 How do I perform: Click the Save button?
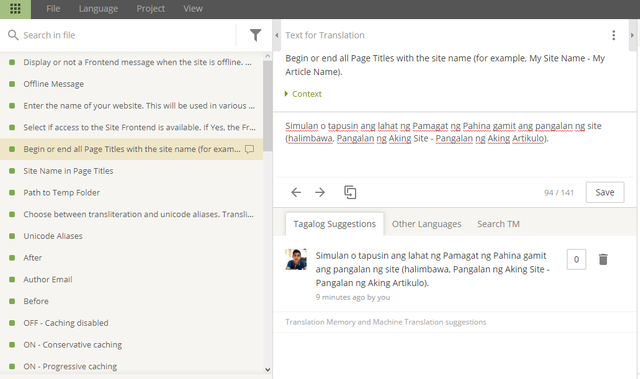click(605, 192)
